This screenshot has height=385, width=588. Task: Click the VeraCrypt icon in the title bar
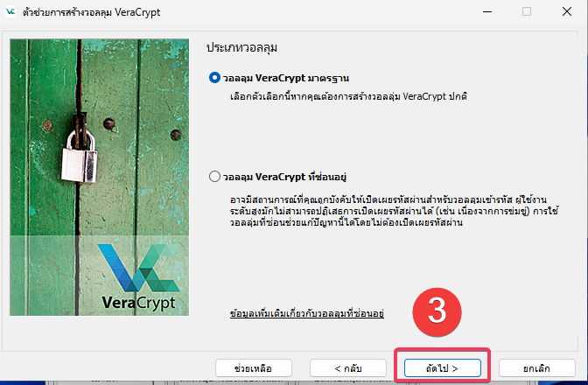pyautogui.click(x=10, y=12)
